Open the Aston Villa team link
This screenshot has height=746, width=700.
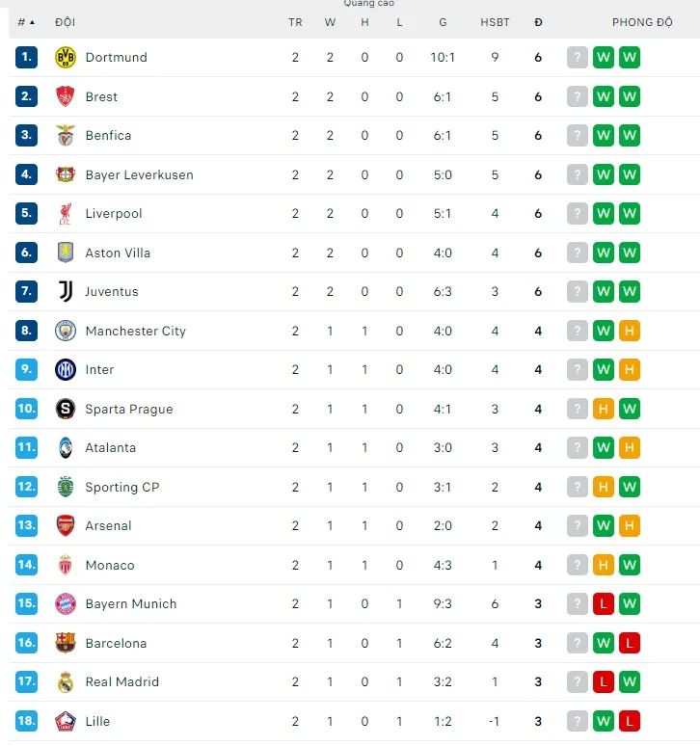pyautogui.click(x=118, y=253)
